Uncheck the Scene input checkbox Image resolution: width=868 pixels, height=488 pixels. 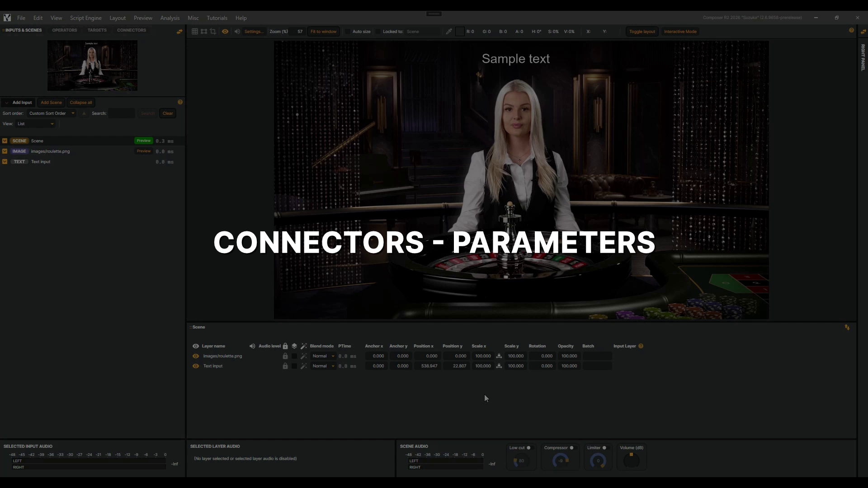pyautogui.click(x=5, y=141)
